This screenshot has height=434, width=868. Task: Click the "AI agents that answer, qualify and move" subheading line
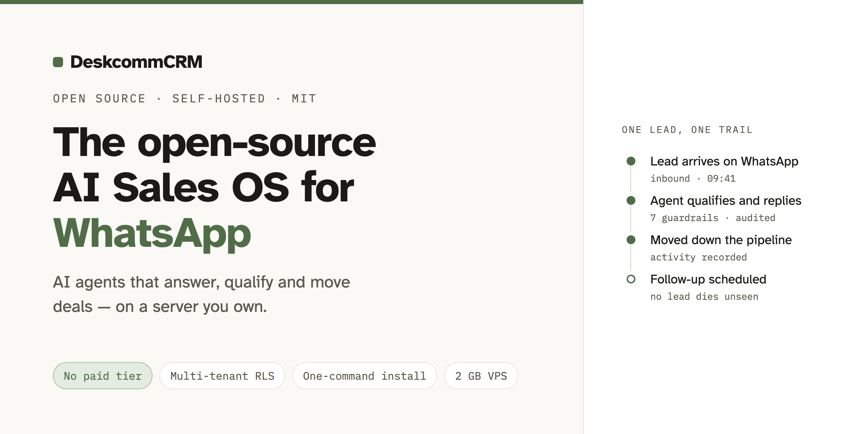(x=201, y=282)
